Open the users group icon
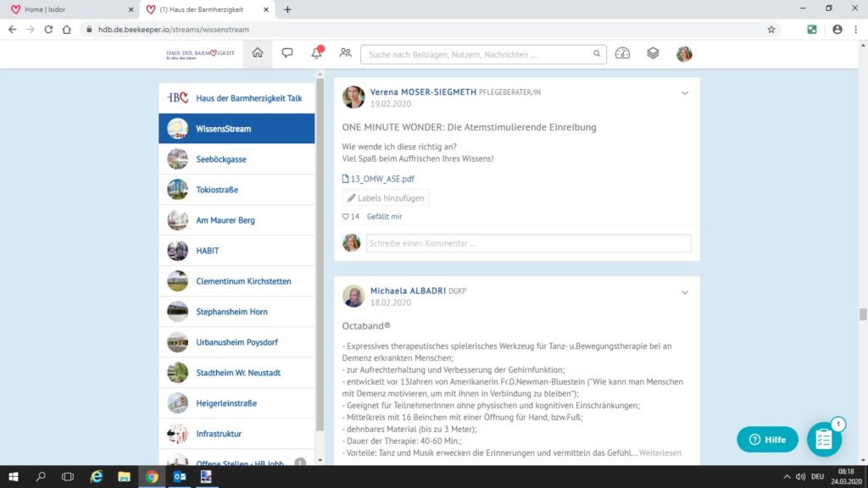The image size is (868, 488). (x=345, y=53)
